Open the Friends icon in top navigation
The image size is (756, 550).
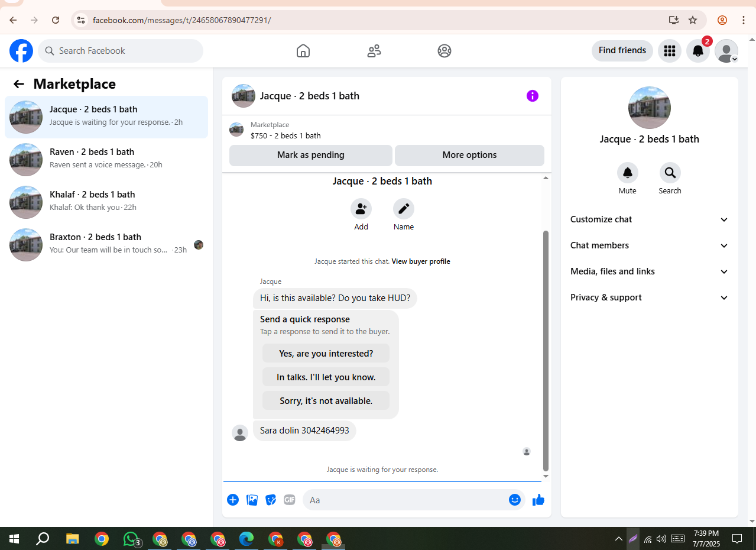[x=374, y=51]
